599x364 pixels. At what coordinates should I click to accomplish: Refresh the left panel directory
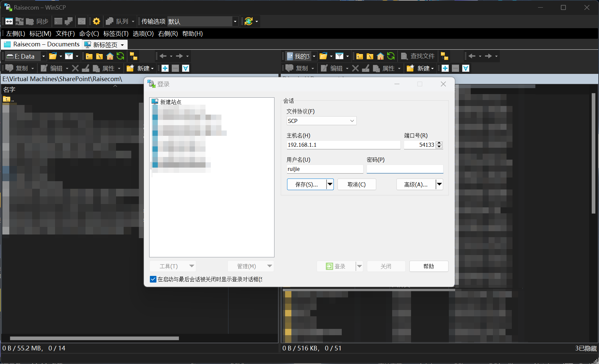[120, 56]
